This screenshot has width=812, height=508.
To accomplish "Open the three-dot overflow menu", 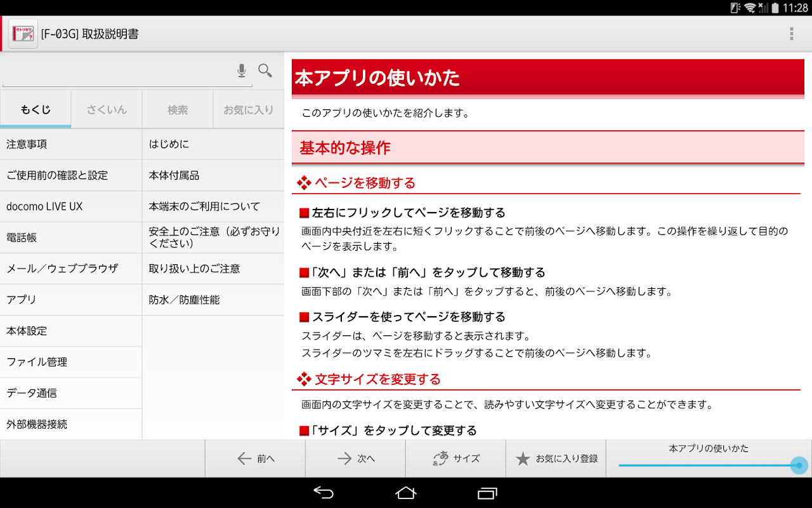I will (x=791, y=34).
